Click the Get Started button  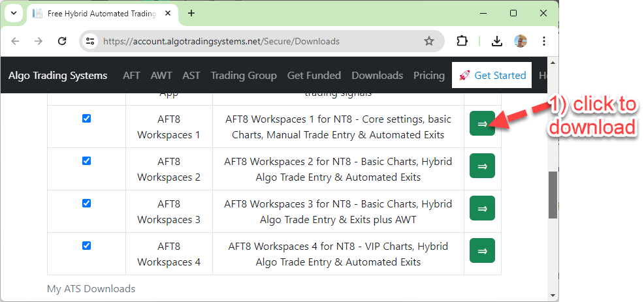(x=492, y=75)
